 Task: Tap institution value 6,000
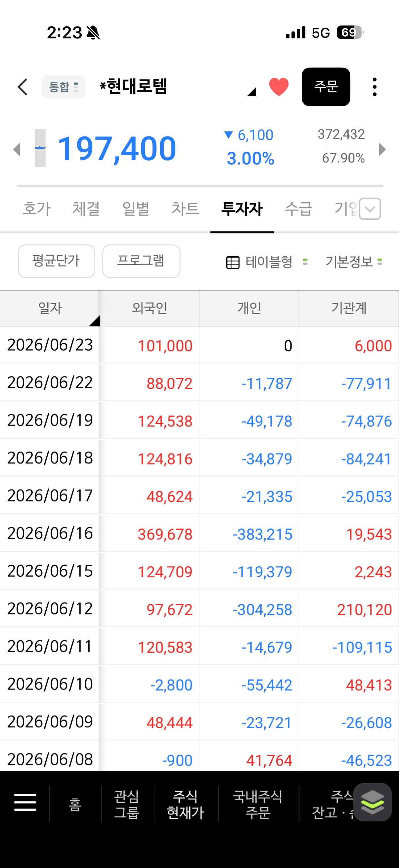(373, 346)
